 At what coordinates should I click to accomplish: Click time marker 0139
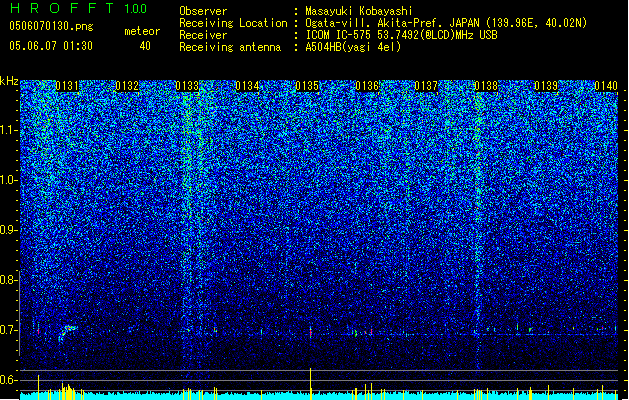tap(546, 86)
